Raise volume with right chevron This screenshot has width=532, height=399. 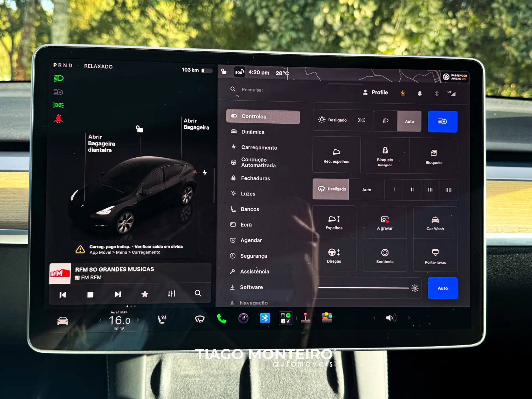click(409, 318)
